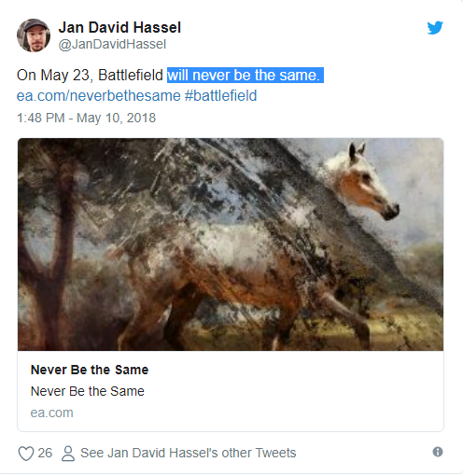Click the highlighted text will never be the same

coord(246,76)
